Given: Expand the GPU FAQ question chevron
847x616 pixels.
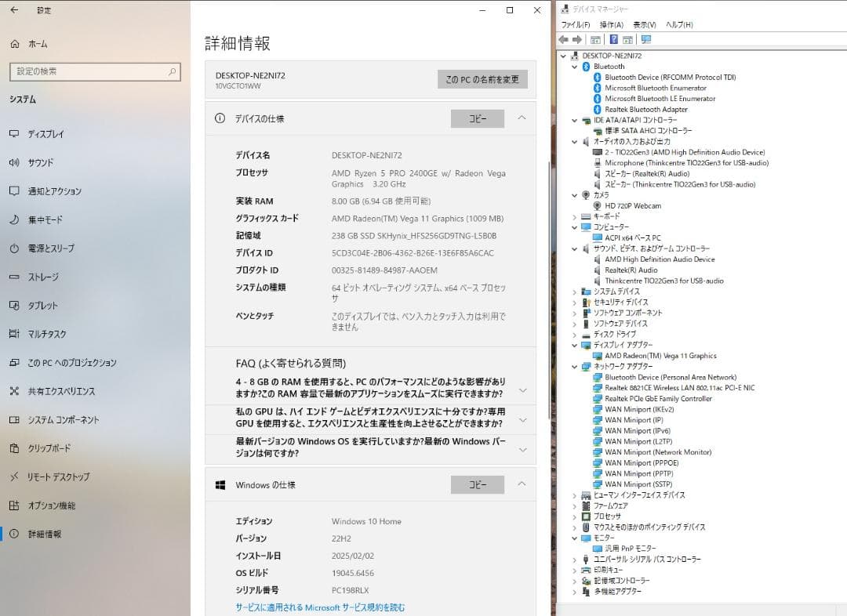Looking at the screenshot, I should (522, 419).
